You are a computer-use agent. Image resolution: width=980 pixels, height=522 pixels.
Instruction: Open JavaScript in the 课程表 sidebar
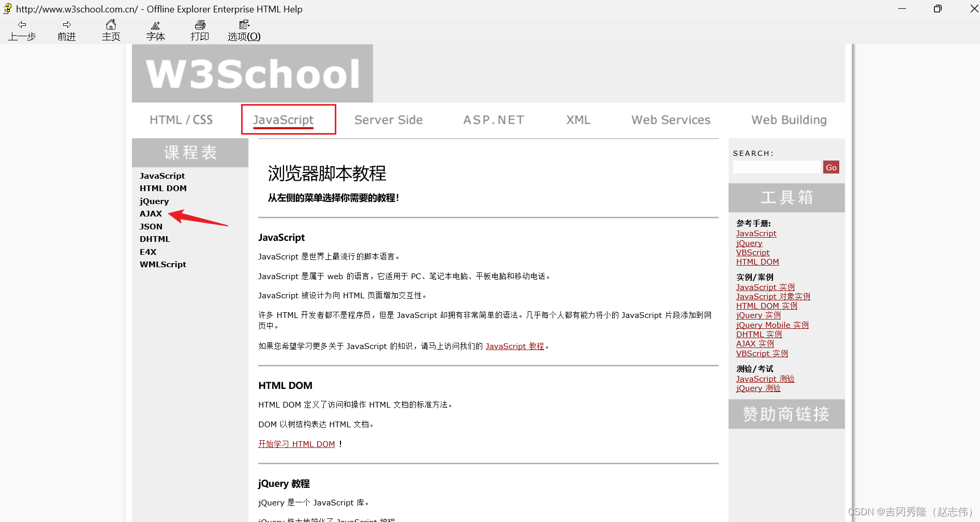(162, 176)
